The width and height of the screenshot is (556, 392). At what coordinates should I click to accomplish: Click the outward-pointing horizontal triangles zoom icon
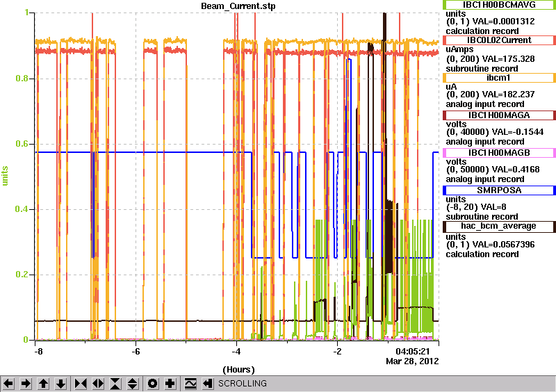tap(98, 384)
